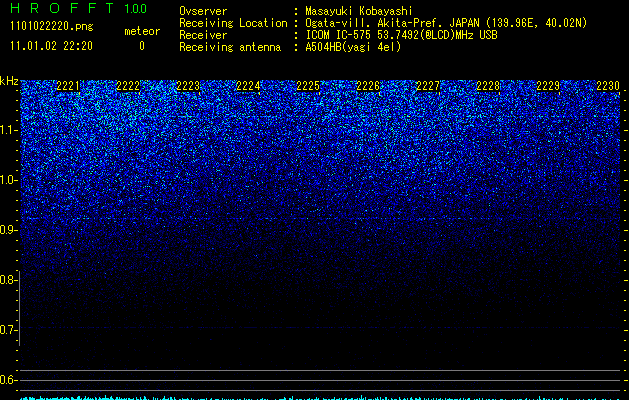Click the HROFFT 1.0.0 title text
This screenshot has width=629, height=400.
[x=78, y=8]
